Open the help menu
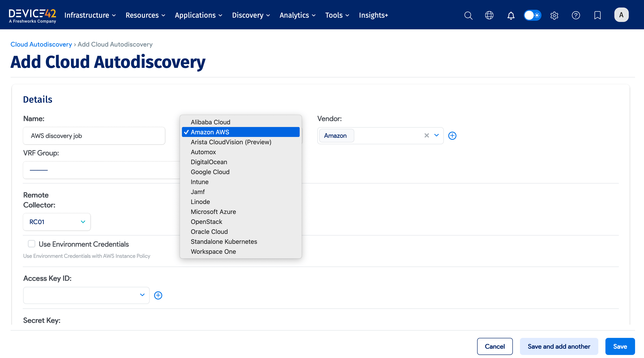The height and width of the screenshot is (358, 644). coord(576,15)
